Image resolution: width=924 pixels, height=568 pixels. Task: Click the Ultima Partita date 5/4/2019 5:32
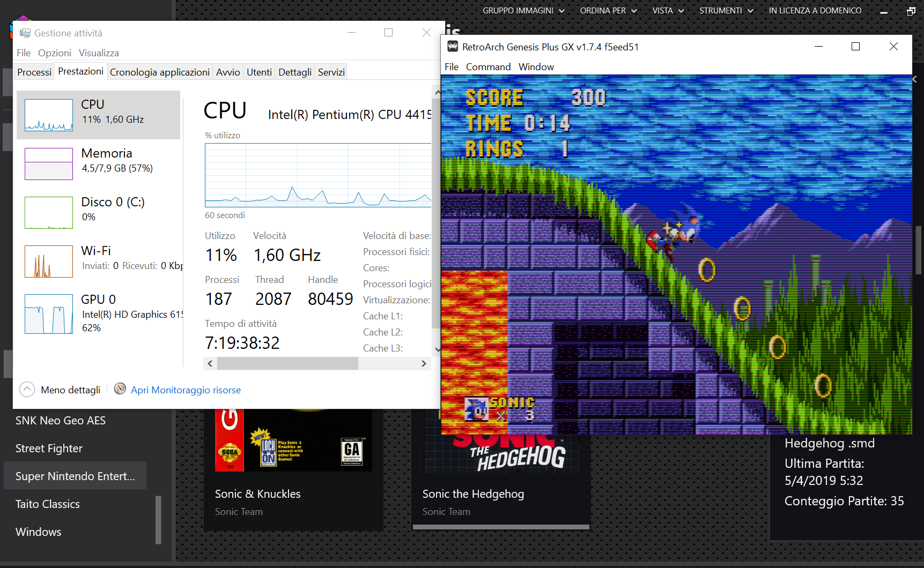click(x=824, y=481)
